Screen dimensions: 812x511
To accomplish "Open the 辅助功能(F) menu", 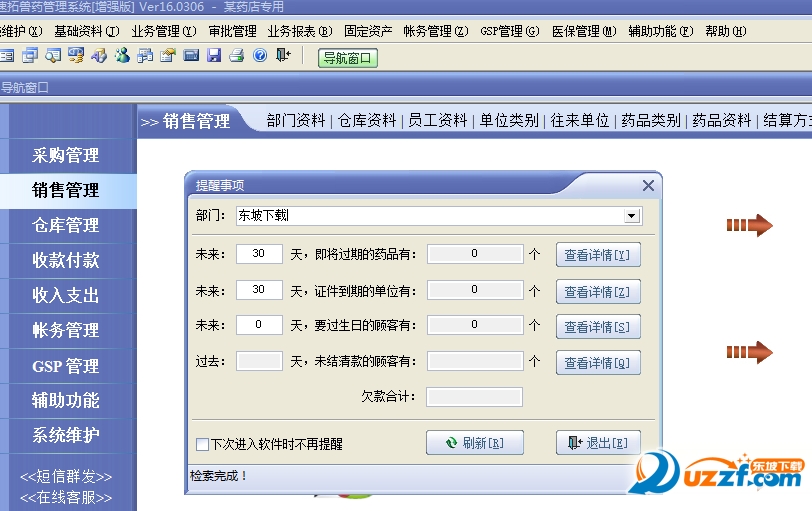I will point(661,32).
